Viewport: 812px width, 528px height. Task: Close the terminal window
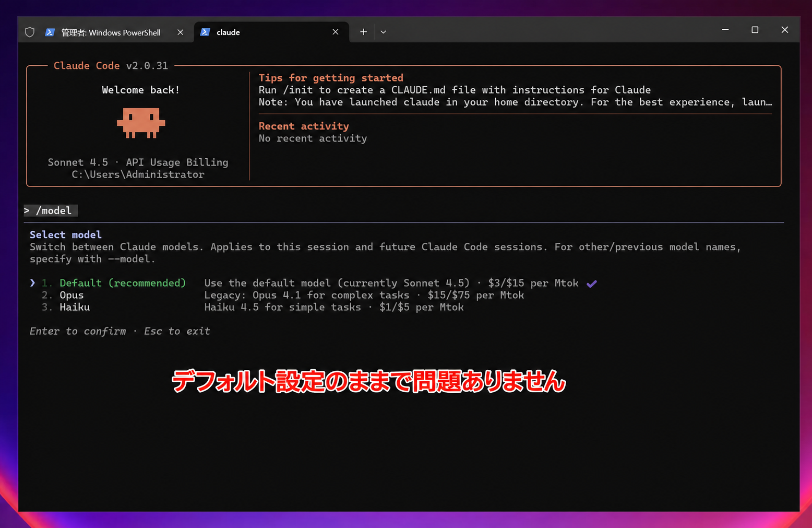[x=784, y=30]
